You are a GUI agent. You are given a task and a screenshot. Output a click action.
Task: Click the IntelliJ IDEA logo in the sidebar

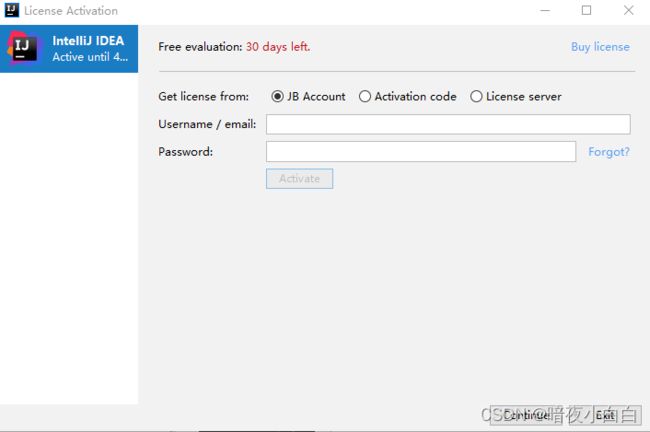point(23,48)
